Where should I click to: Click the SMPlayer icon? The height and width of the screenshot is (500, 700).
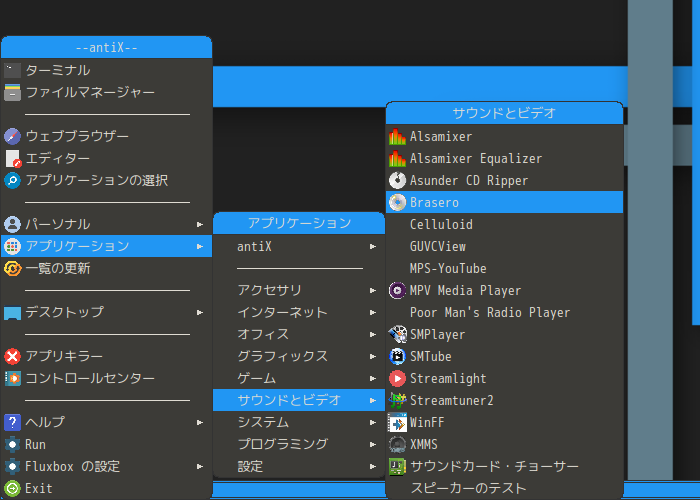click(x=397, y=334)
